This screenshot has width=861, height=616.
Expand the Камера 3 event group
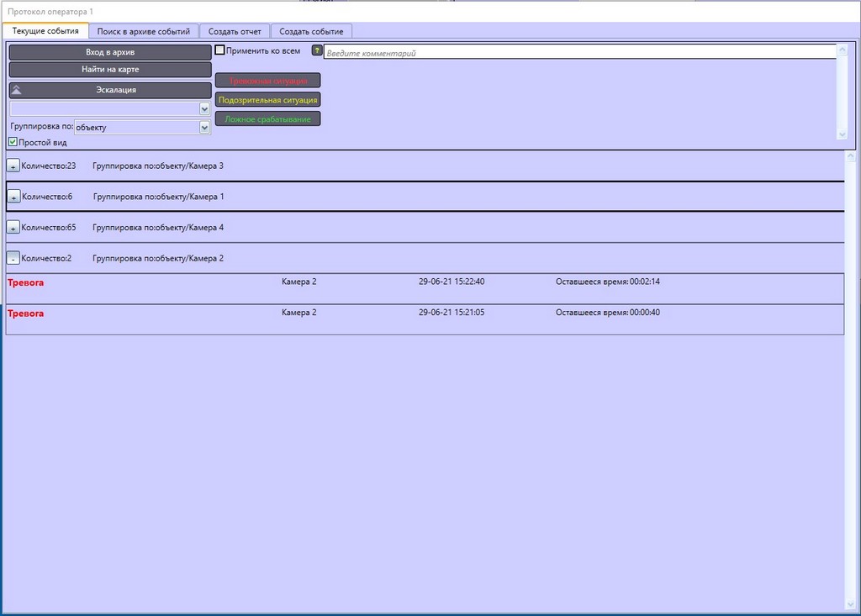[13, 166]
